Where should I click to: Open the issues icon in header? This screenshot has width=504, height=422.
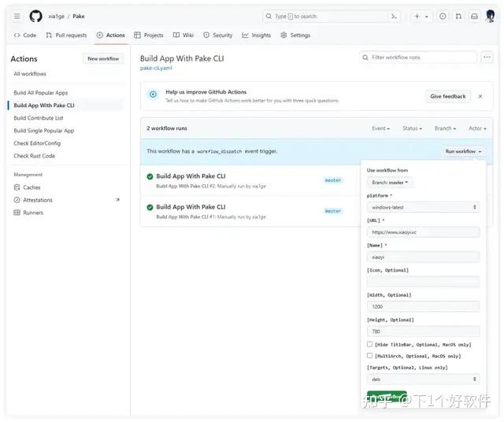443,16
